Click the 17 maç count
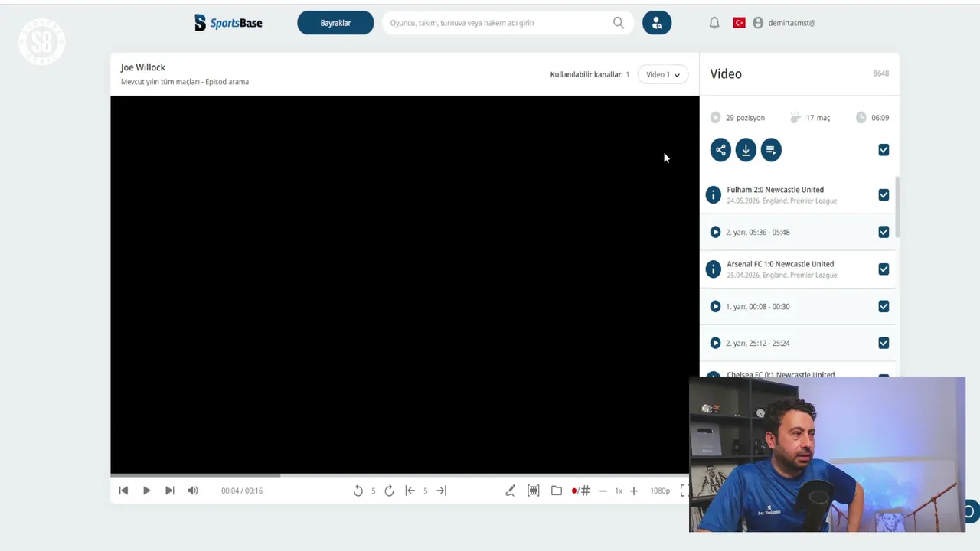 coord(818,118)
